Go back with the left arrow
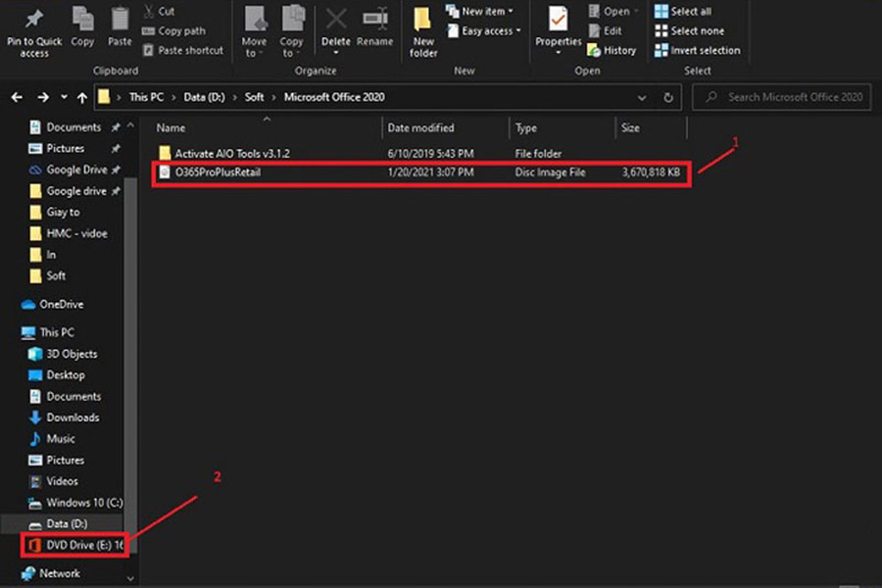 point(17,97)
